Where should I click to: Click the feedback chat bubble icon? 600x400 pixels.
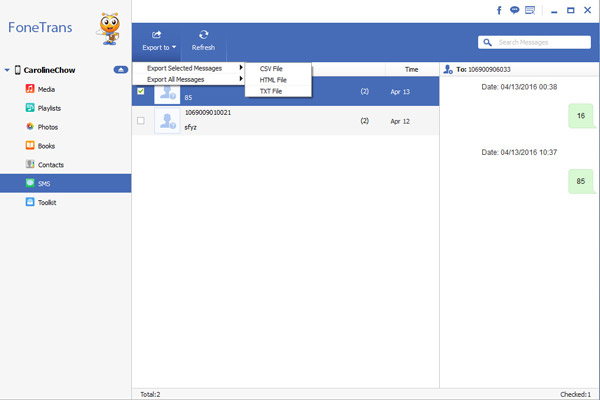pos(514,10)
